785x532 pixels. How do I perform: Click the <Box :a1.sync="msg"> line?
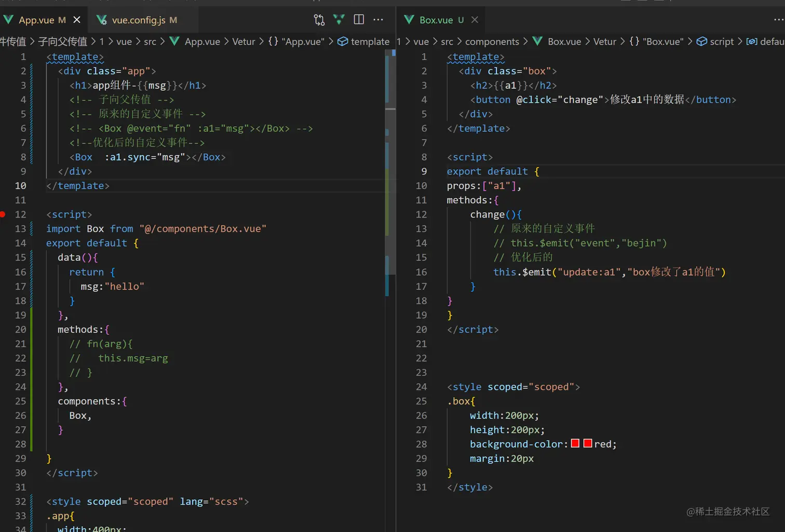tap(147, 157)
